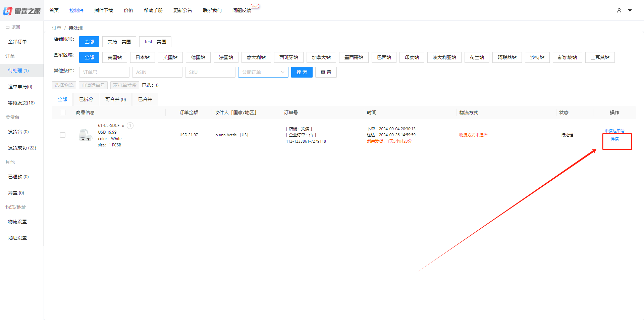Switch to the 已拆分 tab
Image resolution: width=644 pixels, height=320 pixels.
click(86, 99)
